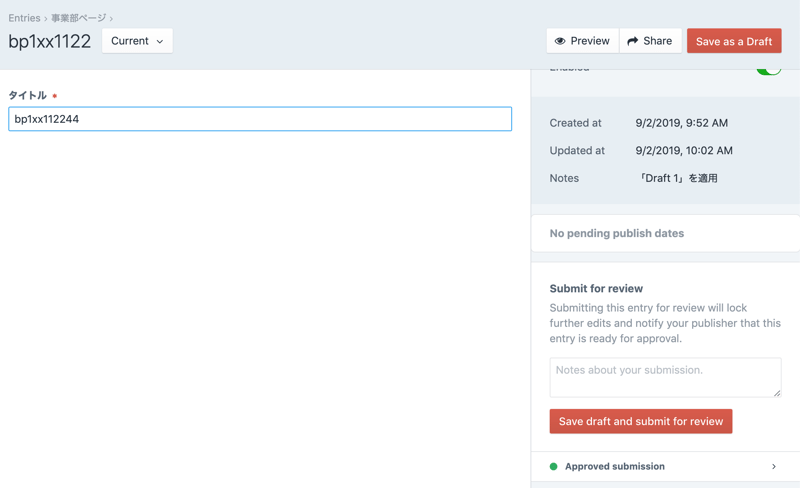This screenshot has width=800, height=488.
Task: Click the submission notes text area
Action: 664,377
